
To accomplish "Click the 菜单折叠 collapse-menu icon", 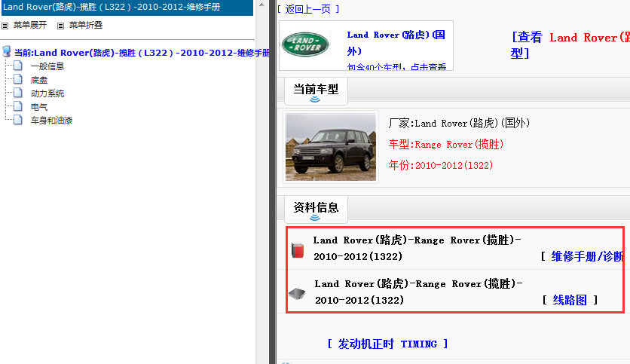I will click(x=61, y=26).
